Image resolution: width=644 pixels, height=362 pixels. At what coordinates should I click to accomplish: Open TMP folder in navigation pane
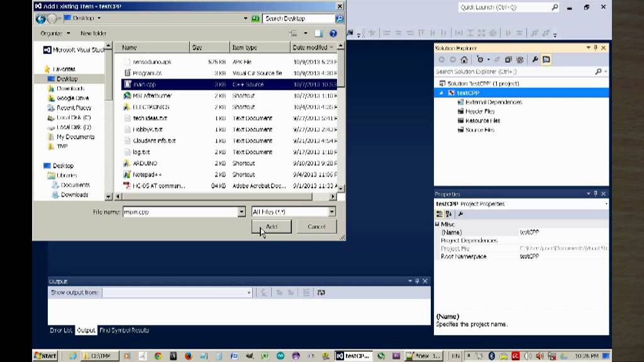[62, 146]
